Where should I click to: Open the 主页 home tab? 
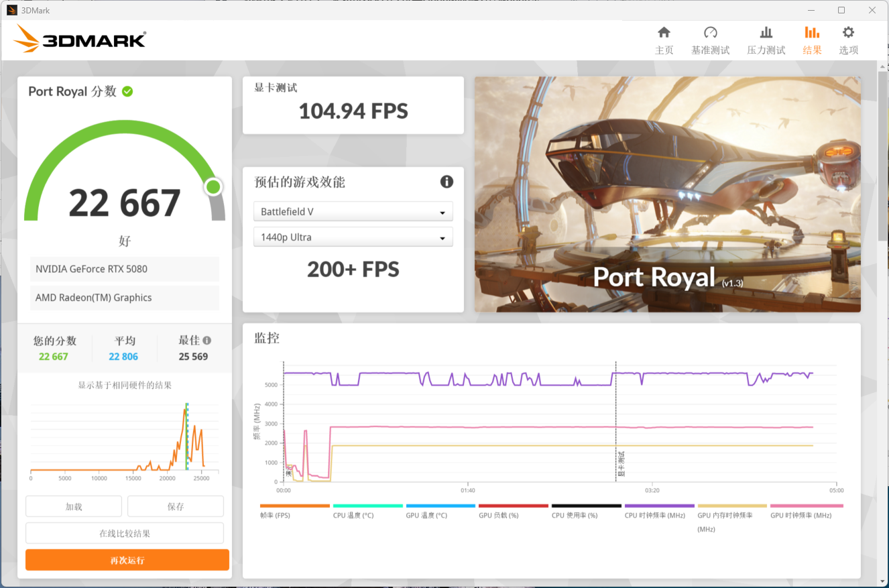pyautogui.click(x=664, y=40)
